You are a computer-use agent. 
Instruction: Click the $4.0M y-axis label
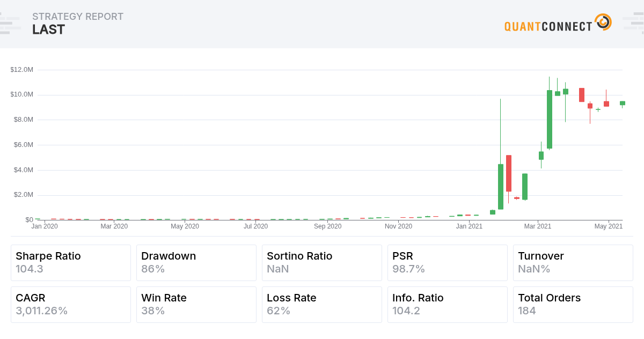[24, 169]
